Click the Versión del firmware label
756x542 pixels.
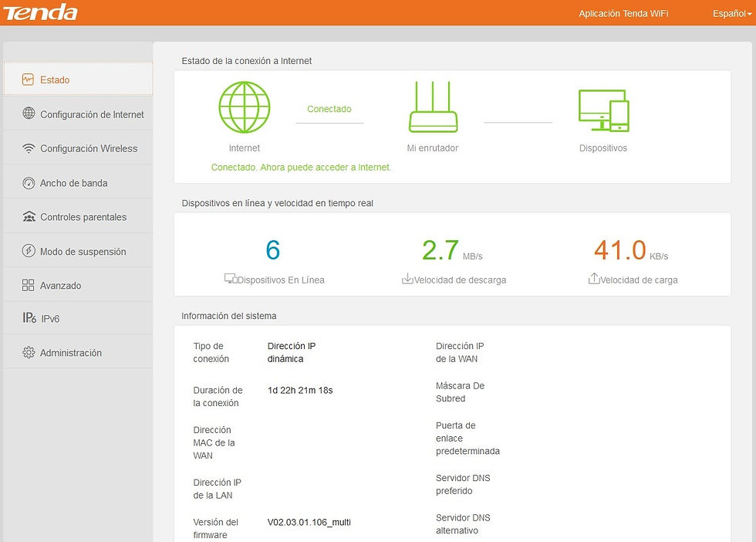[215, 528]
